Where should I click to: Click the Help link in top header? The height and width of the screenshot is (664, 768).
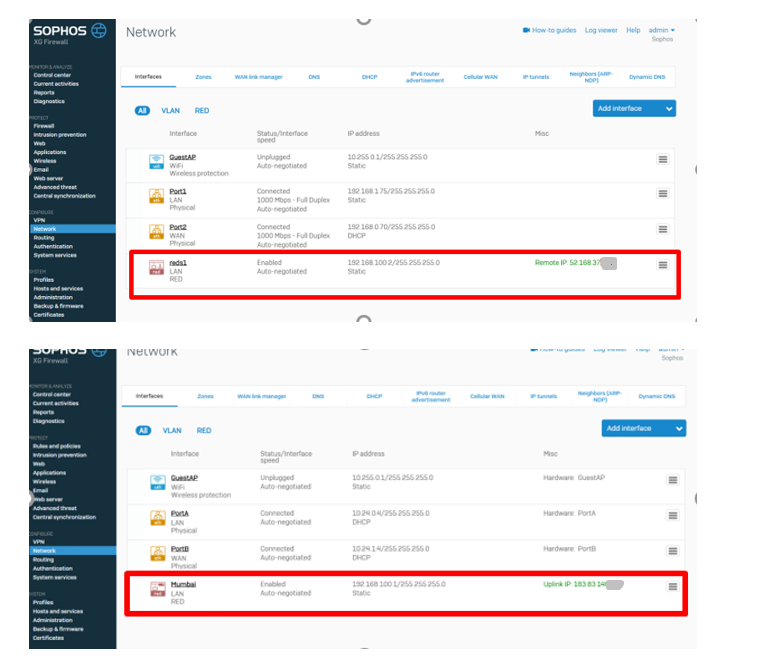point(633,30)
